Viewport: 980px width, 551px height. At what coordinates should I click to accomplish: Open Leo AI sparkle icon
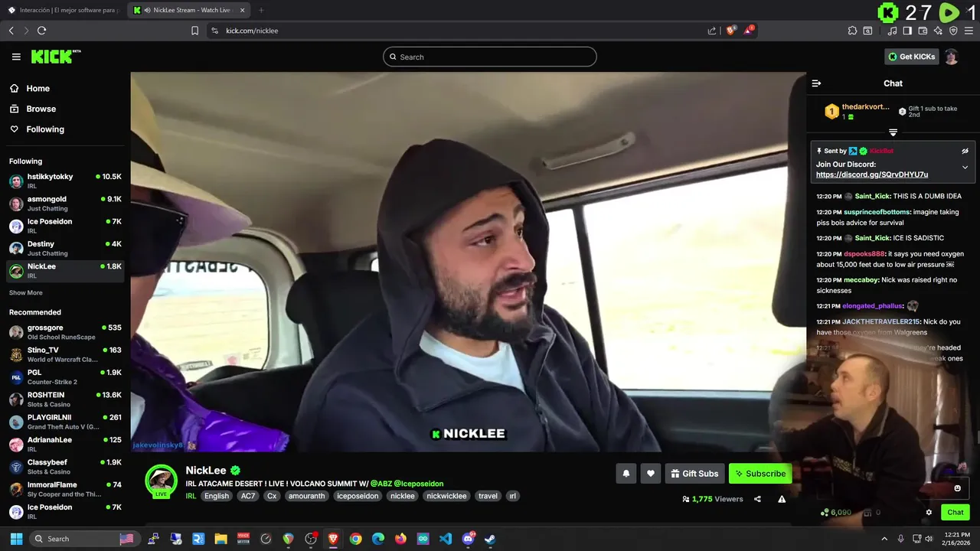[938, 31]
